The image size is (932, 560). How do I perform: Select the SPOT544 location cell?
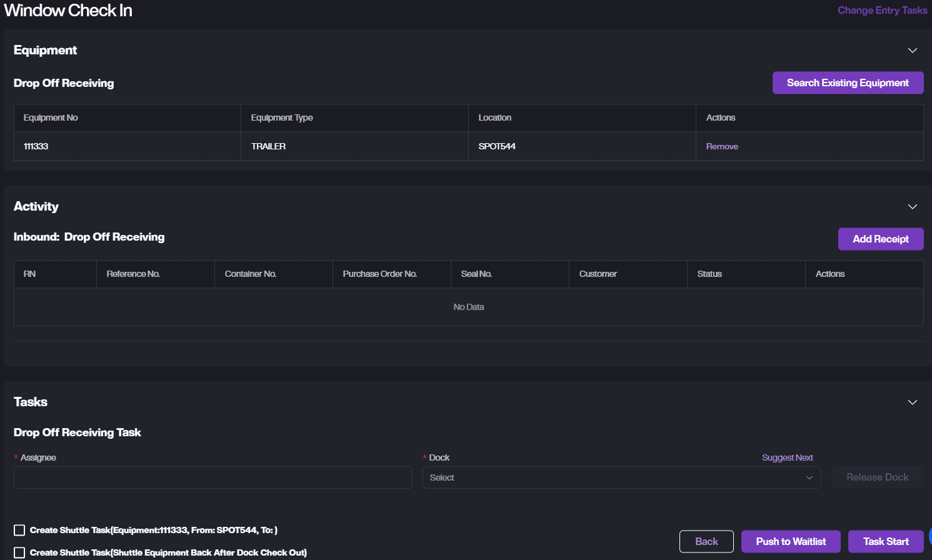497,146
